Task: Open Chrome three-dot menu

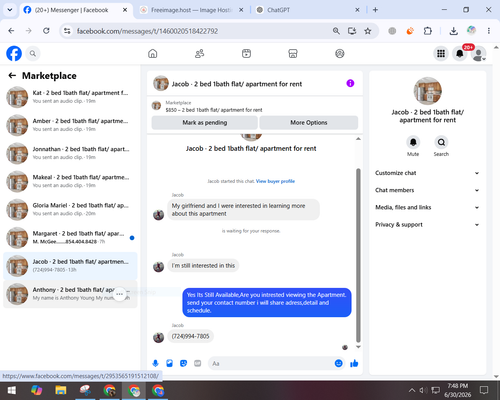Action: point(489,31)
